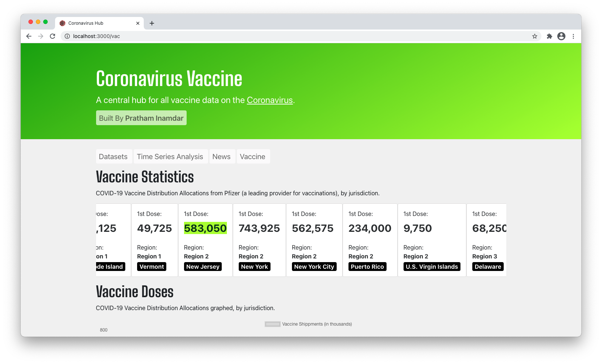602x364 pixels.
Task: Close the Coronavirus Hub tab
Action: 138,23
